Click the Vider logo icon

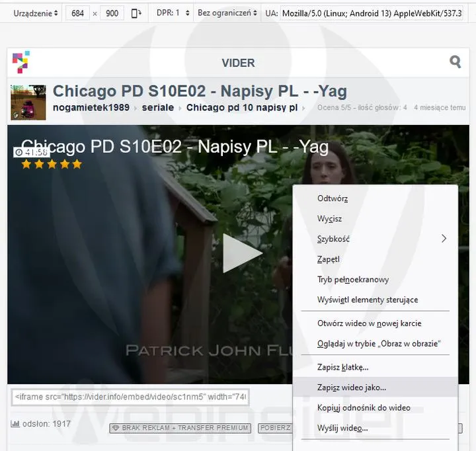pyautogui.click(x=20, y=62)
